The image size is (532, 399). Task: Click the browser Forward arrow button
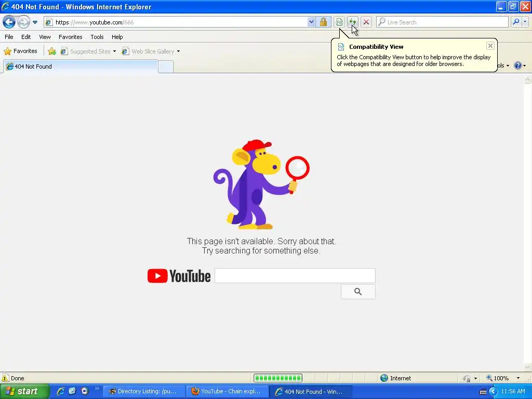23,22
